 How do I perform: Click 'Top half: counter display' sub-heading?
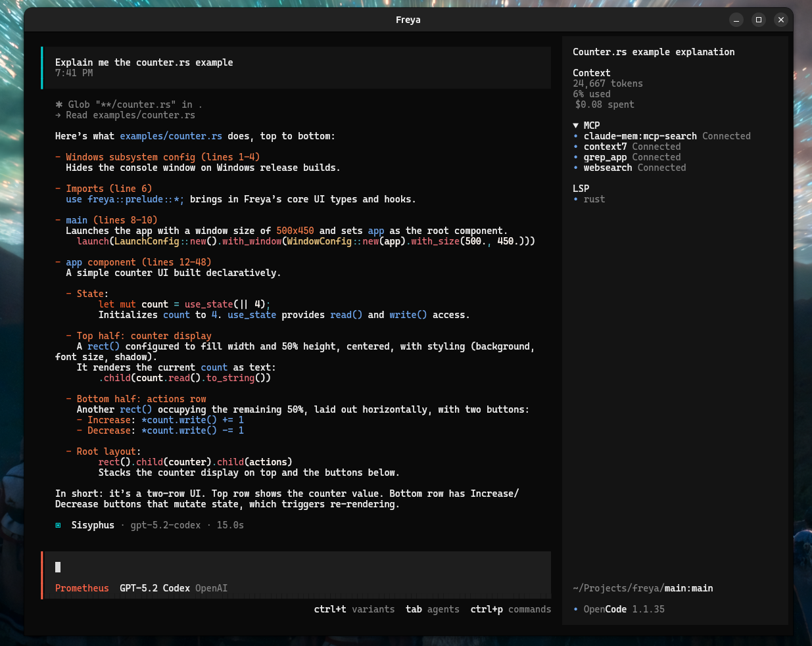[x=144, y=336]
